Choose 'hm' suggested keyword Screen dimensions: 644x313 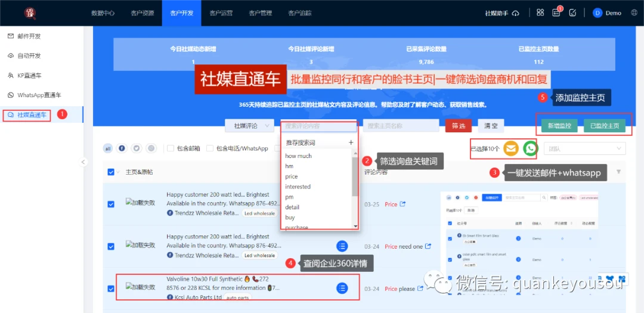[290, 166]
